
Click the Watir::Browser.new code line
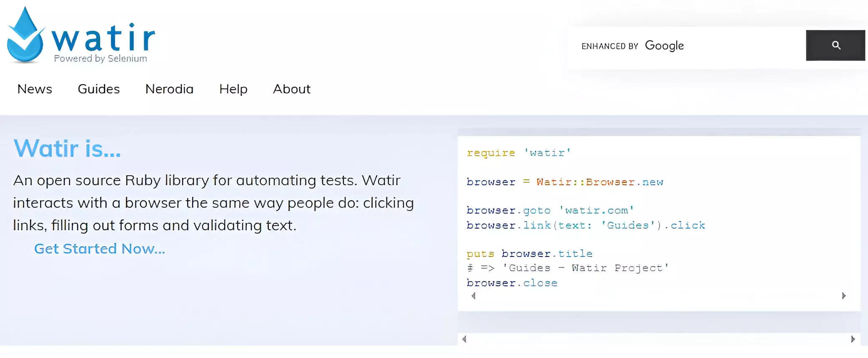pyautogui.click(x=565, y=182)
